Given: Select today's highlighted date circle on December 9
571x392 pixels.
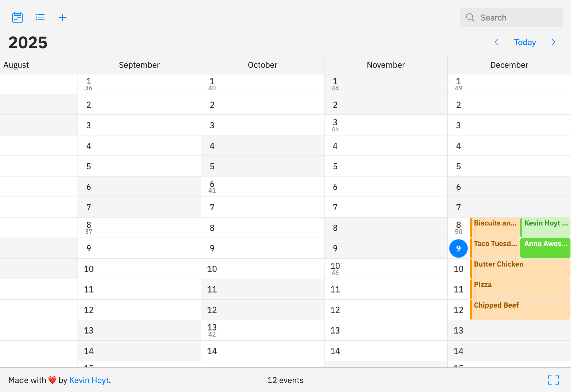Looking at the screenshot, I should pos(458,248).
